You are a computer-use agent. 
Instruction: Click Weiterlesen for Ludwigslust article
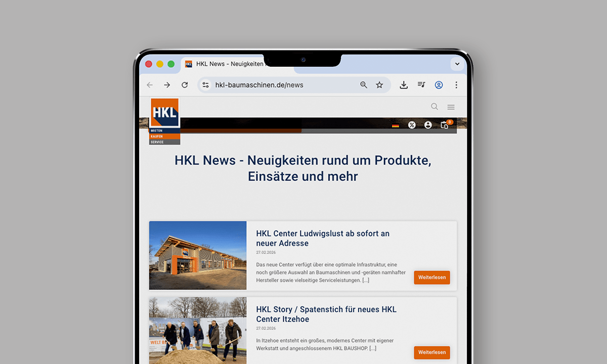pos(432,278)
